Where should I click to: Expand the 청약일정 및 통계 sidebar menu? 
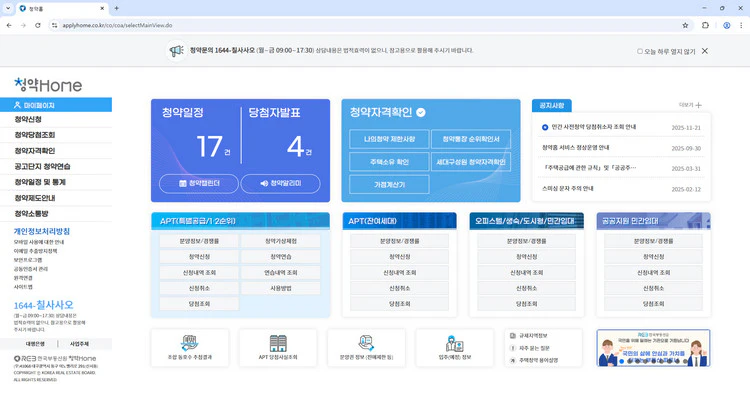click(x=40, y=182)
